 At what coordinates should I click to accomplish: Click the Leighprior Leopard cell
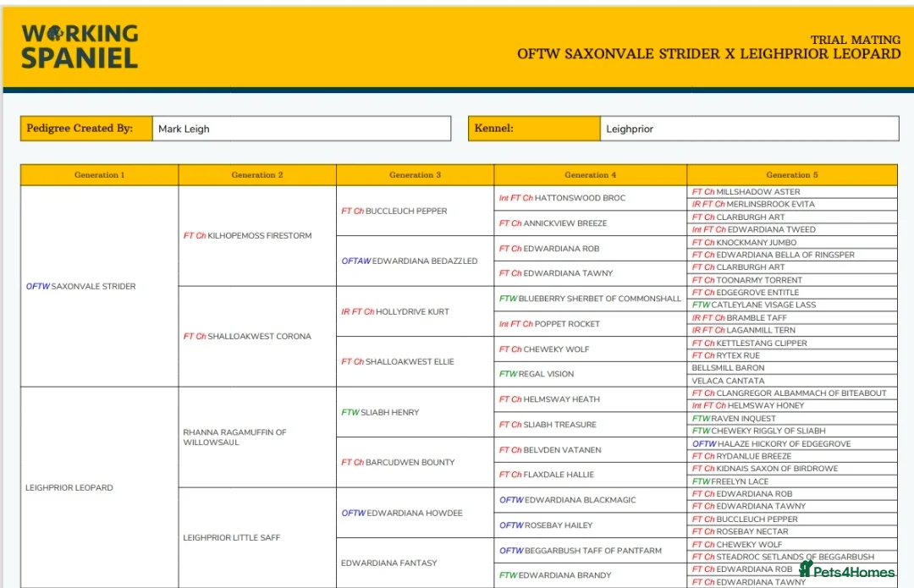[69, 487]
